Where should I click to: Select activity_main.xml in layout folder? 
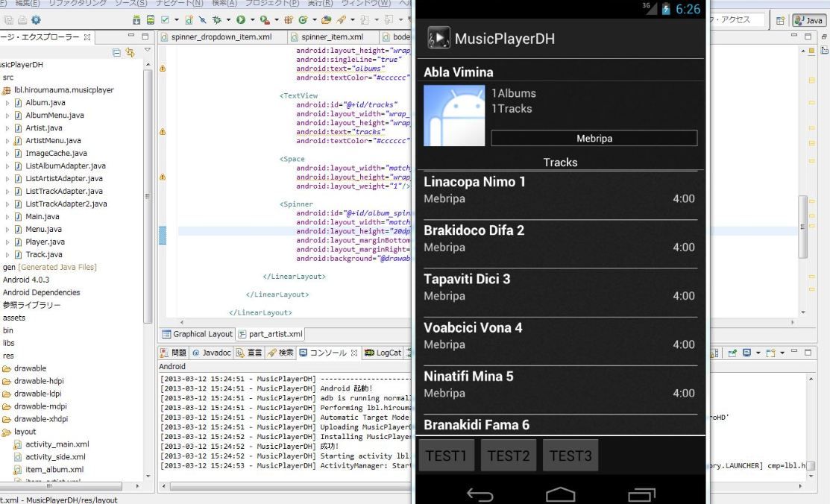point(57,444)
